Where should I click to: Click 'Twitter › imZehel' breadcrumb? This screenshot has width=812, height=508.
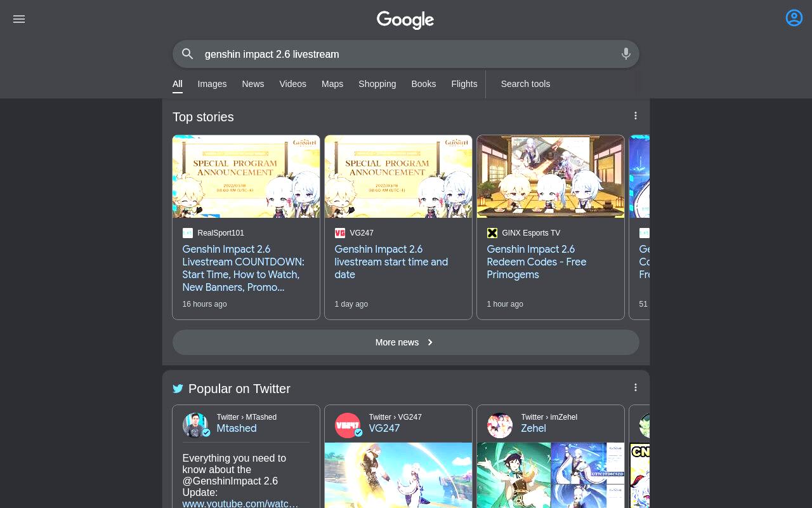[x=549, y=417]
